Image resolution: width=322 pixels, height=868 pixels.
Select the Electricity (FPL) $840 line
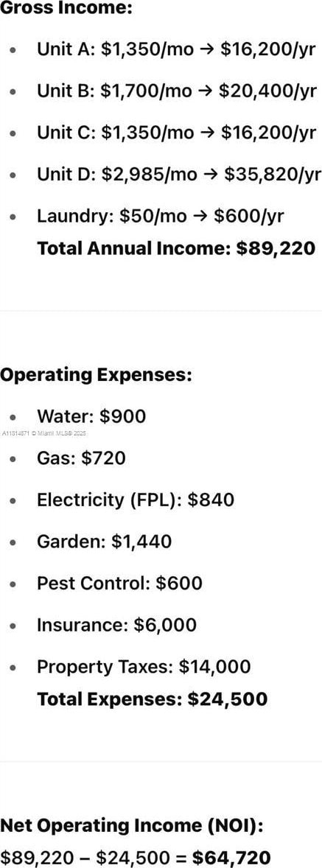pyautogui.click(x=136, y=500)
